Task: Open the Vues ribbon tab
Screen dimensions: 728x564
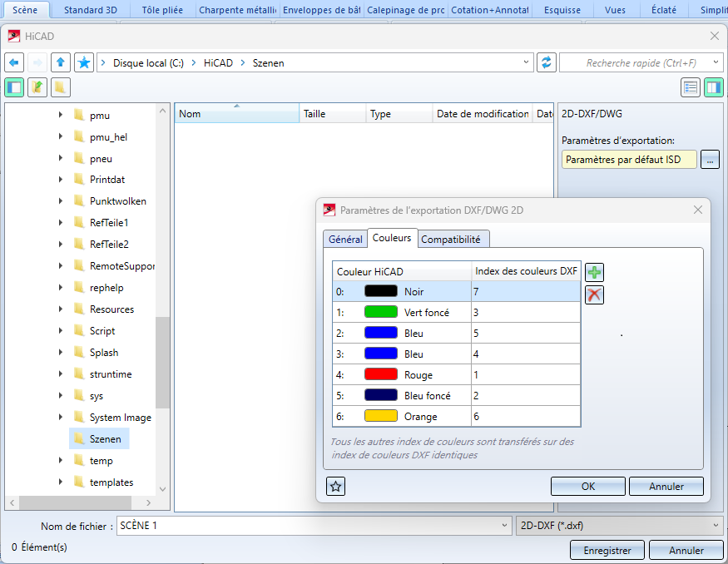Action: (615, 10)
